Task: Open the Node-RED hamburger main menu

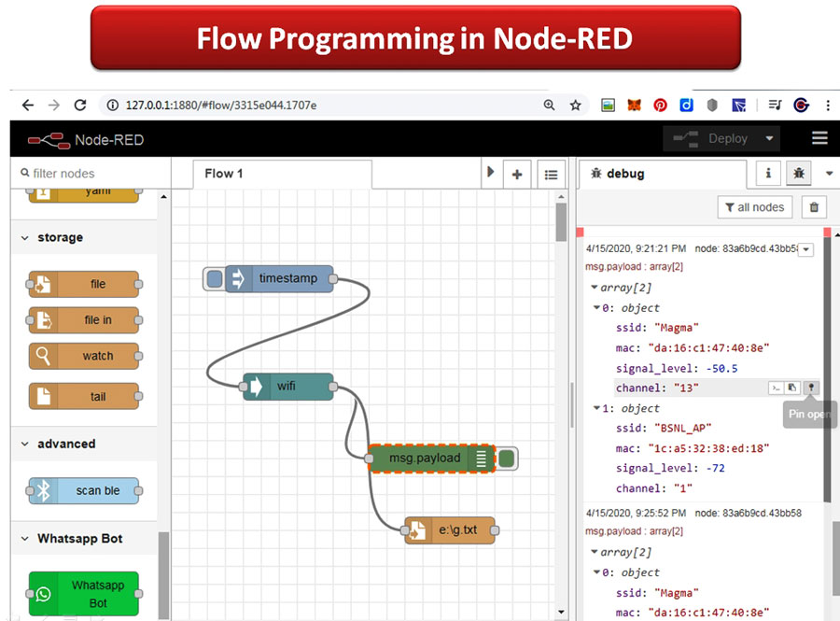Action: pos(819,138)
